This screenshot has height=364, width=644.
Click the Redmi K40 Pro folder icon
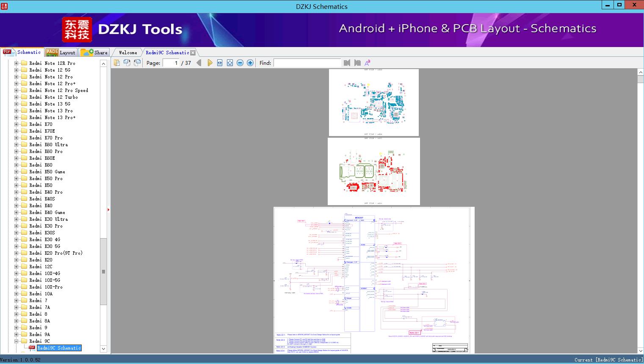[24, 192]
